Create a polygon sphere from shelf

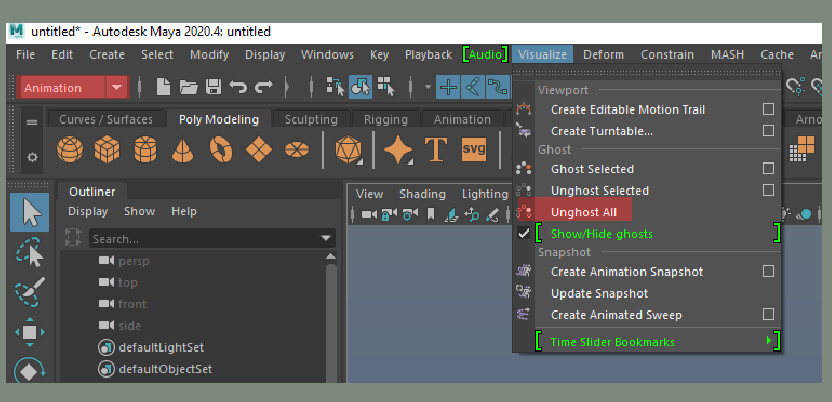click(x=70, y=150)
